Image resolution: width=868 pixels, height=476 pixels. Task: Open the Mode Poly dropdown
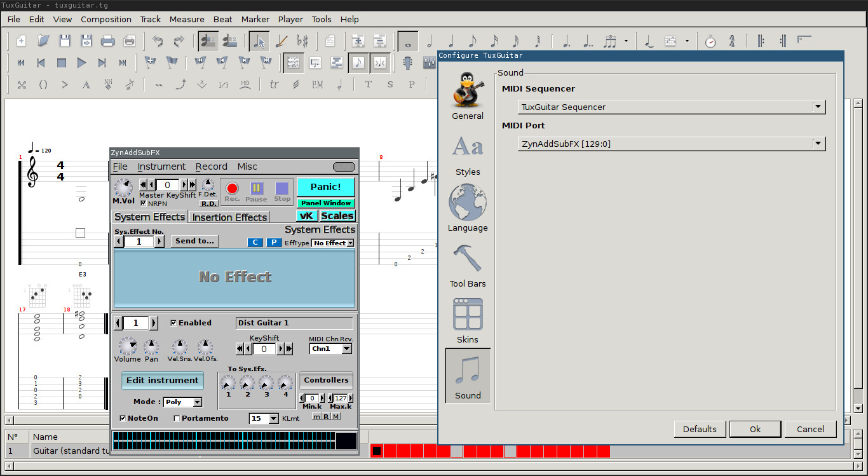click(x=182, y=402)
